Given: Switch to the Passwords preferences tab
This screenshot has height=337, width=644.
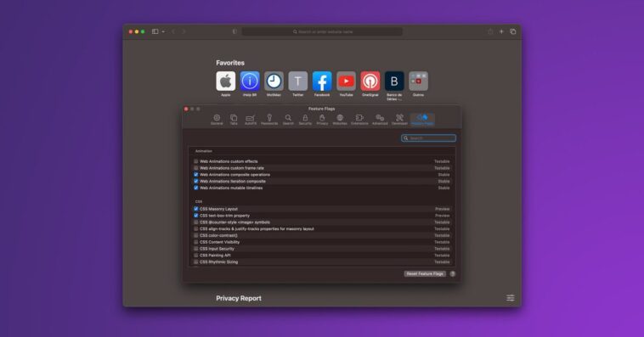Looking at the screenshot, I should pos(269,120).
